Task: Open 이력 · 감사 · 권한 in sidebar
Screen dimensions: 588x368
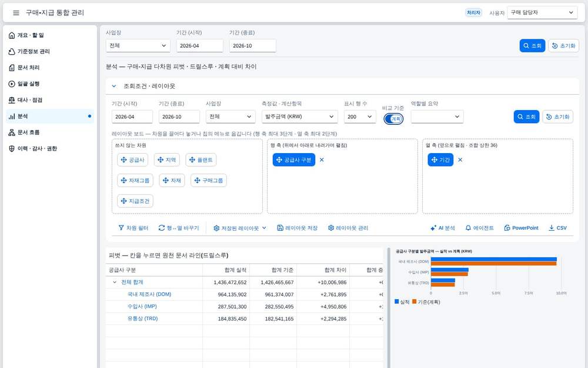Action: click(x=50, y=148)
